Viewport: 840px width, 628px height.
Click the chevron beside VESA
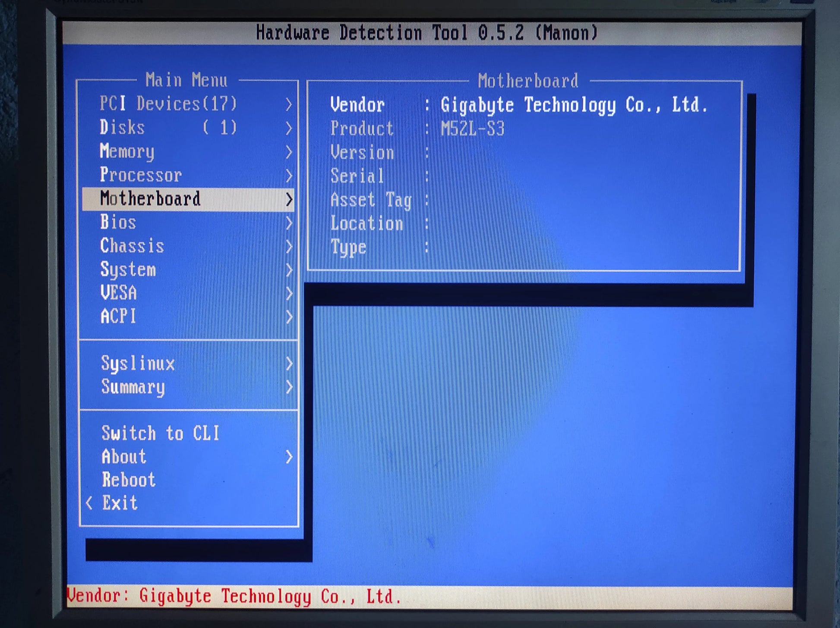click(x=289, y=294)
